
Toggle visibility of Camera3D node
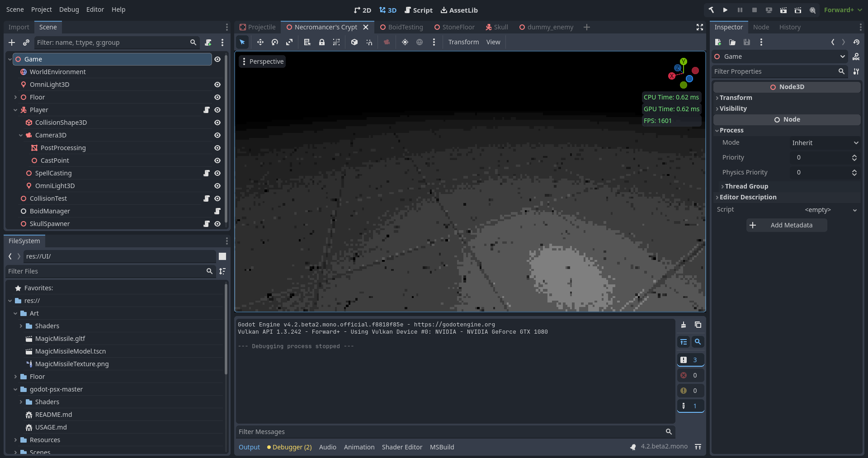(x=217, y=135)
